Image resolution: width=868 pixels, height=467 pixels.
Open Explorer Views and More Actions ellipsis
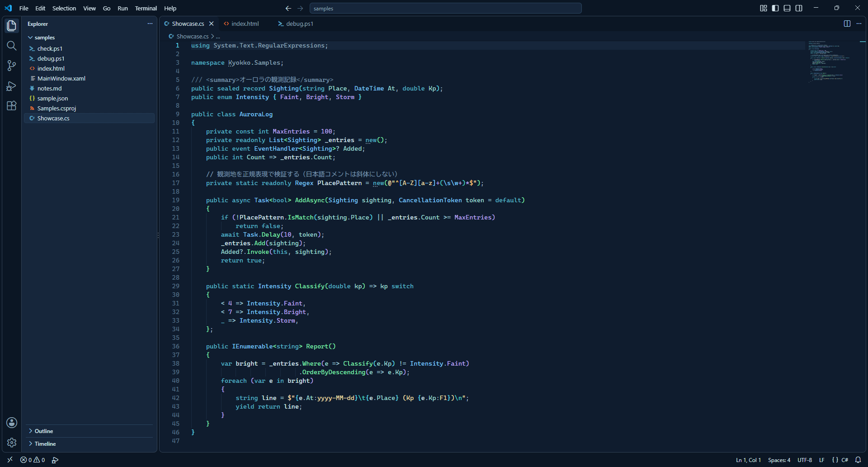click(150, 24)
